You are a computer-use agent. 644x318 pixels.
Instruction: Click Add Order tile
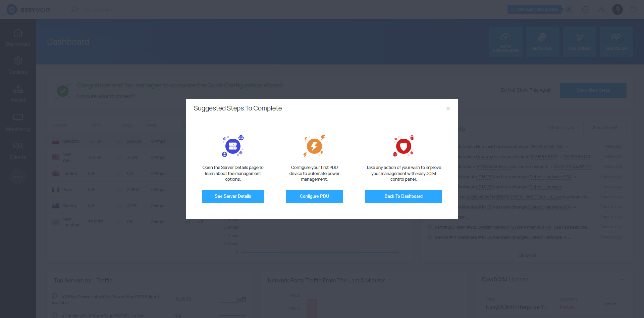point(580,42)
